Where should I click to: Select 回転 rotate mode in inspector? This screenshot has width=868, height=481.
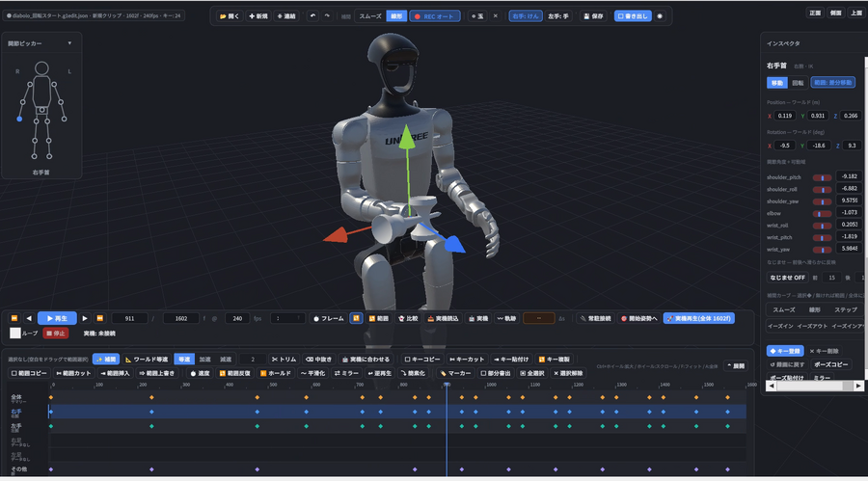click(798, 83)
